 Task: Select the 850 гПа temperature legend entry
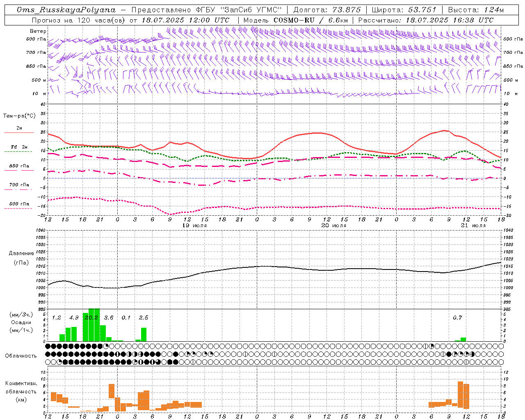(x=19, y=166)
